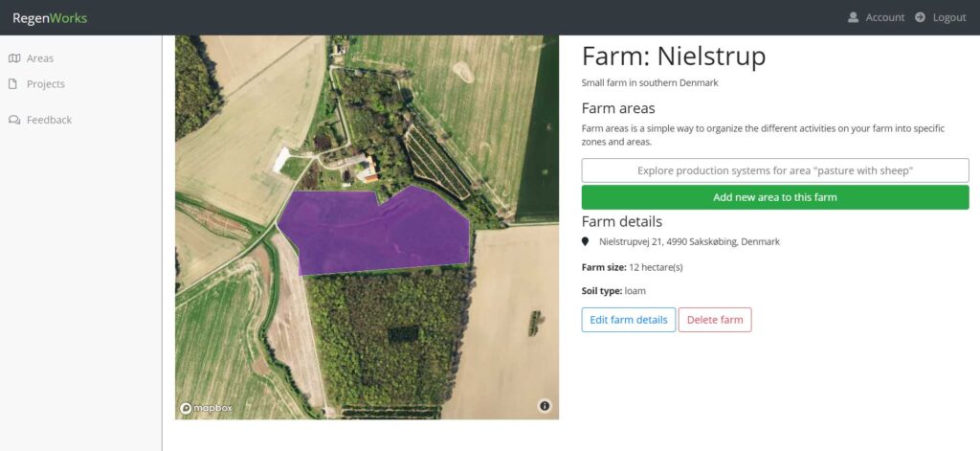Open the Areas menu item
Viewport: 980px width, 451px height.
pos(40,58)
